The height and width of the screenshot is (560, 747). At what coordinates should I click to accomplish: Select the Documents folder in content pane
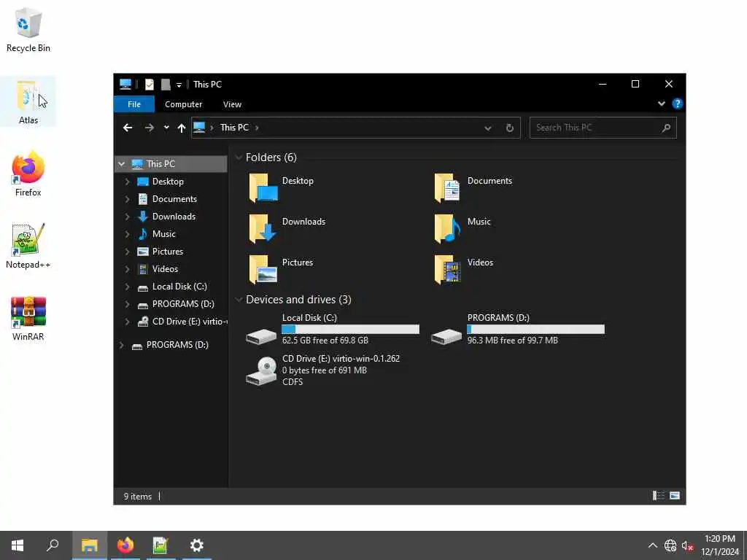point(473,187)
